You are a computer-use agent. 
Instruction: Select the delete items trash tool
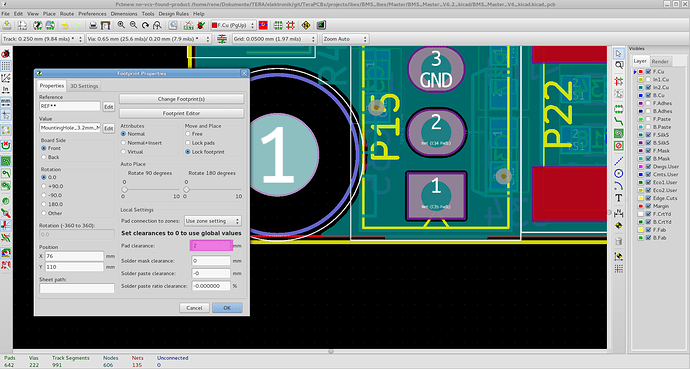pyautogui.click(x=619, y=241)
